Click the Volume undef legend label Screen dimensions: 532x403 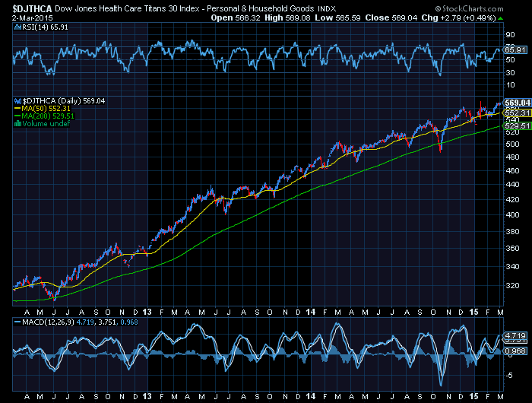46,124
